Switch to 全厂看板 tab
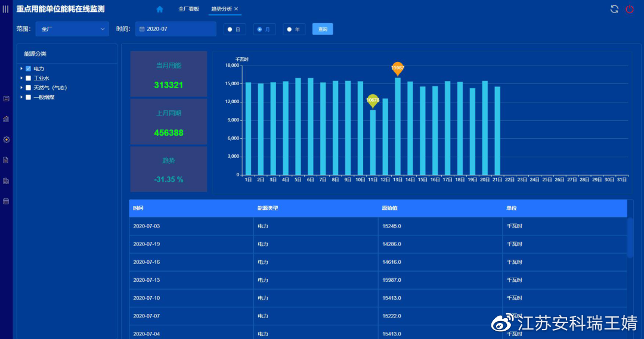 (x=188, y=8)
